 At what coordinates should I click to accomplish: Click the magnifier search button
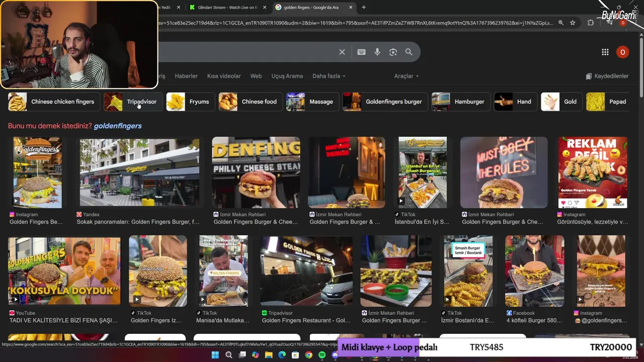(x=409, y=52)
